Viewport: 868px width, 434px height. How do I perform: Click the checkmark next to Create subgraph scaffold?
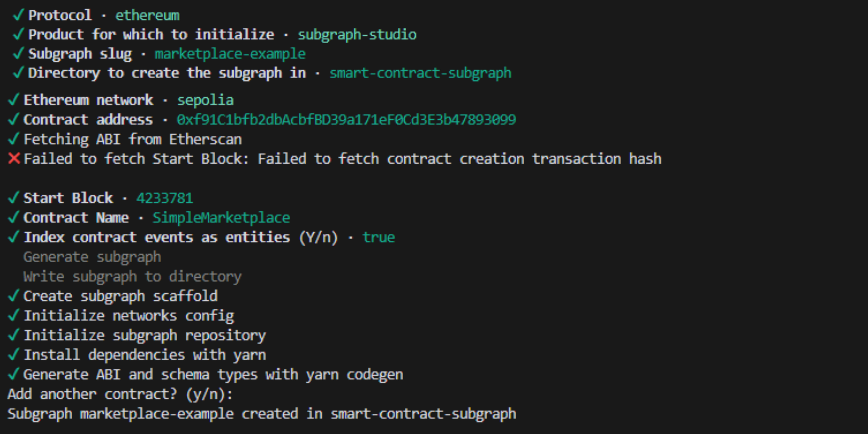13,296
